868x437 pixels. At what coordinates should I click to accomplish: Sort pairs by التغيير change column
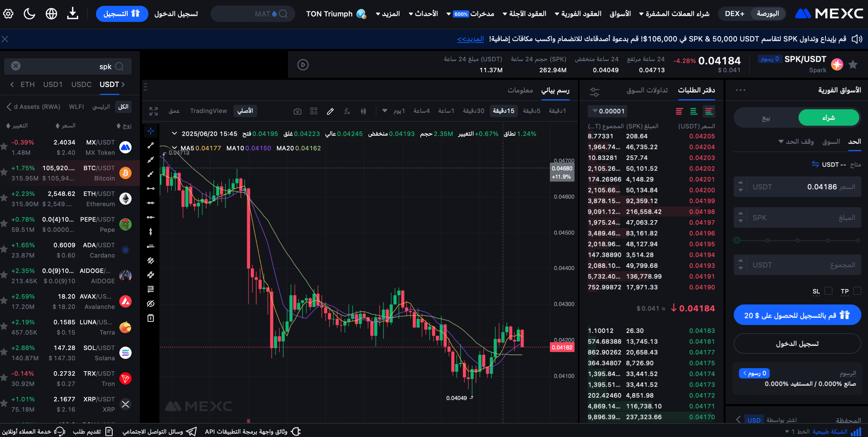coord(17,126)
